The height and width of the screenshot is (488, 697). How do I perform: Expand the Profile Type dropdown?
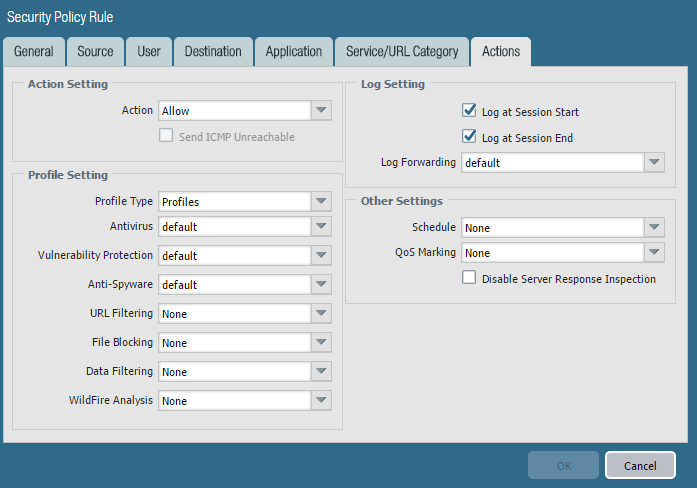tap(321, 201)
